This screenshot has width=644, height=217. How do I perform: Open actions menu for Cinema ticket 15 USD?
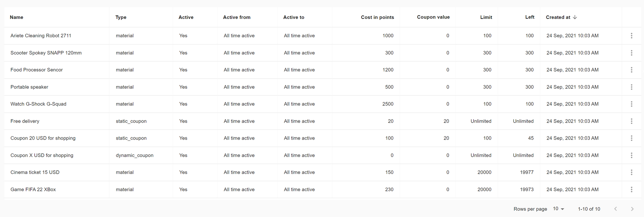pos(631,172)
